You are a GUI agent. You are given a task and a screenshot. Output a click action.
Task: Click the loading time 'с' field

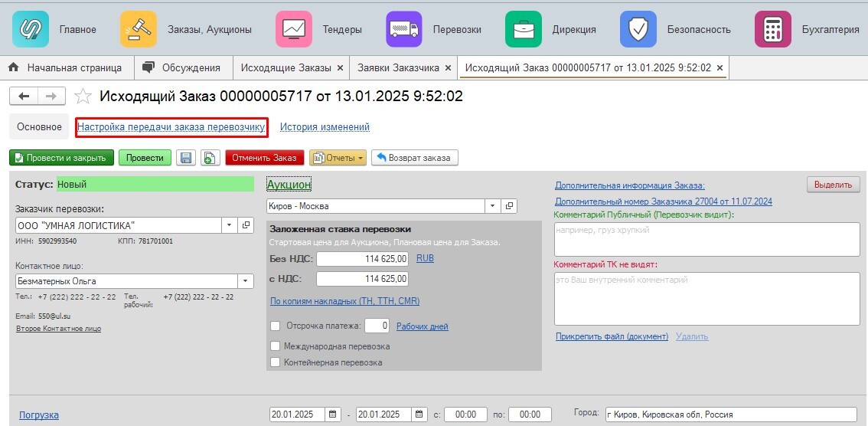(x=465, y=415)
